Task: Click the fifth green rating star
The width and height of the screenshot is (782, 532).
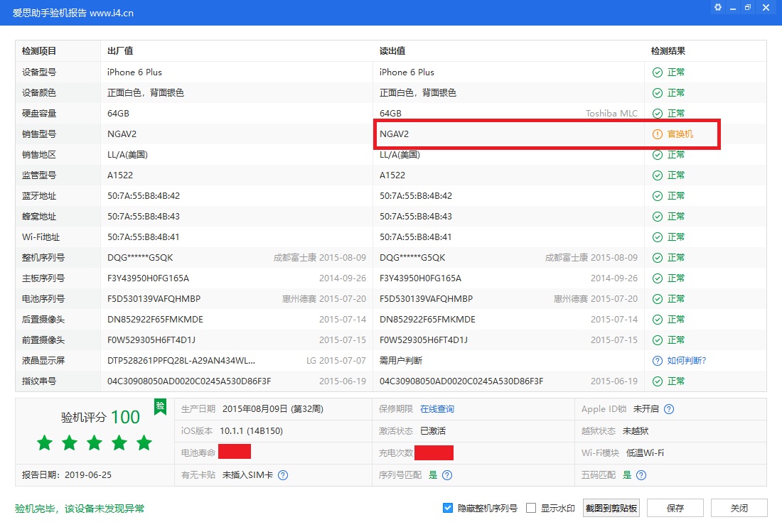Action: click(x=144, y=443)
